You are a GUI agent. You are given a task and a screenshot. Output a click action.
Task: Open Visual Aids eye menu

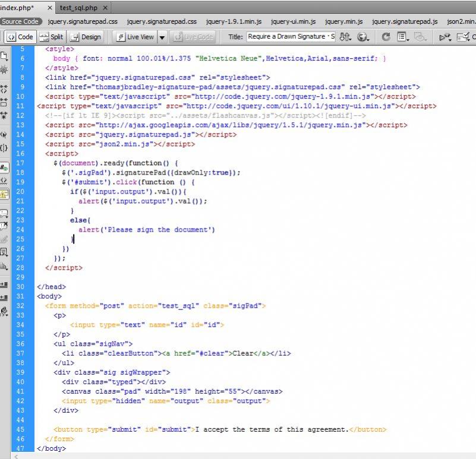click(x=421, y=37)
